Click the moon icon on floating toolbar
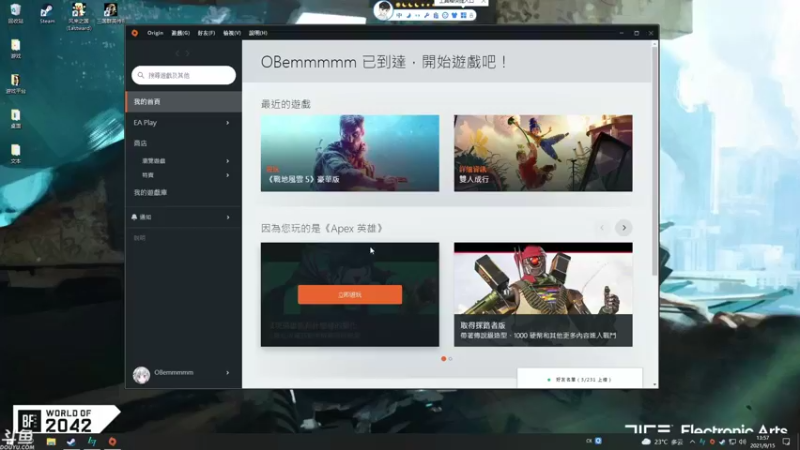 408,16
